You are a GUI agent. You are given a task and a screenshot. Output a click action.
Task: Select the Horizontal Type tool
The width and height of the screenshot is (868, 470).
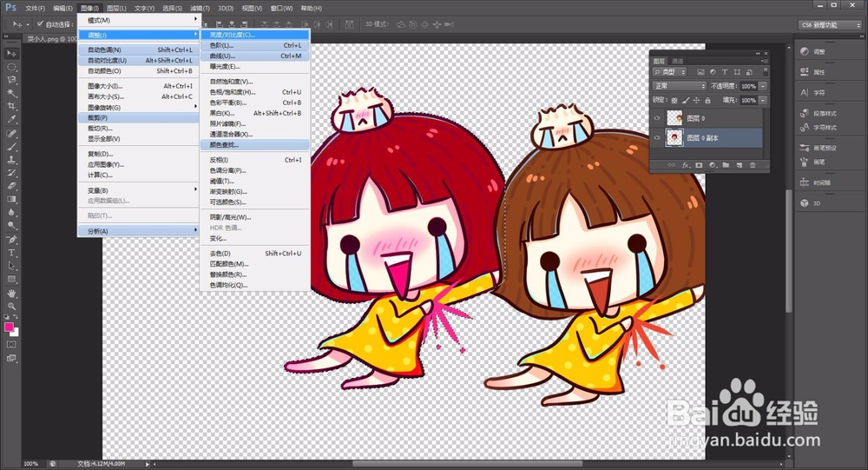[x=11, y=253]
